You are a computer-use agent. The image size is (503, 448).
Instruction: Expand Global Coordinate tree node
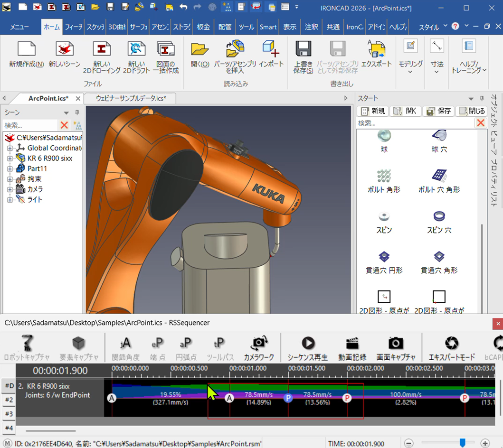click(9, 148)
